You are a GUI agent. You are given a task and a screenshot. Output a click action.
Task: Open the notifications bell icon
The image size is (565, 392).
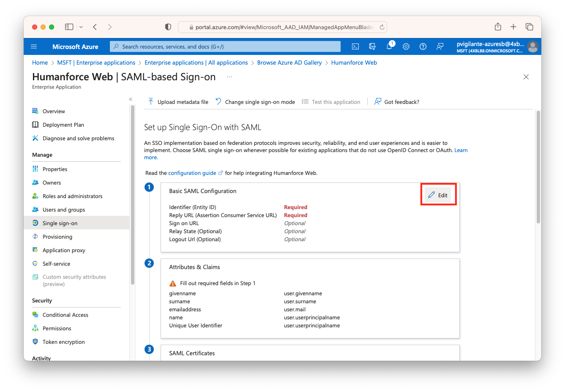pyautogui.click(x=389, y=46)
